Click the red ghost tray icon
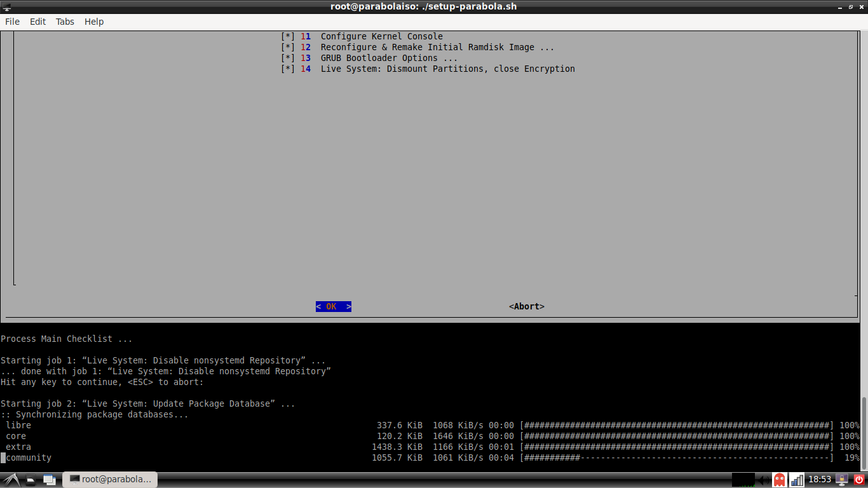The width and height of the screenshot is (868, 488). (779, 479)
